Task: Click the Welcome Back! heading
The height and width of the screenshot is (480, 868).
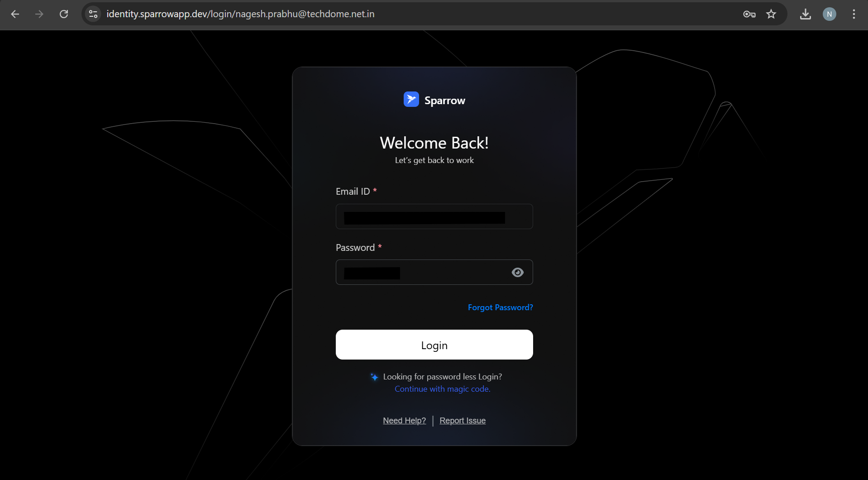Action: (x=434, y=143)
